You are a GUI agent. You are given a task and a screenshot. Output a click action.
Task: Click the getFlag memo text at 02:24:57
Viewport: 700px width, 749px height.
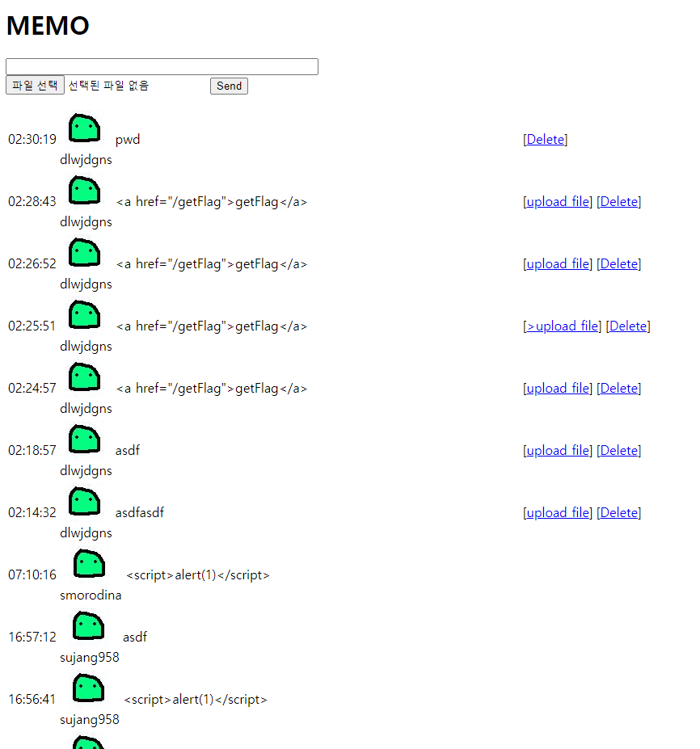tap(212, 389)
